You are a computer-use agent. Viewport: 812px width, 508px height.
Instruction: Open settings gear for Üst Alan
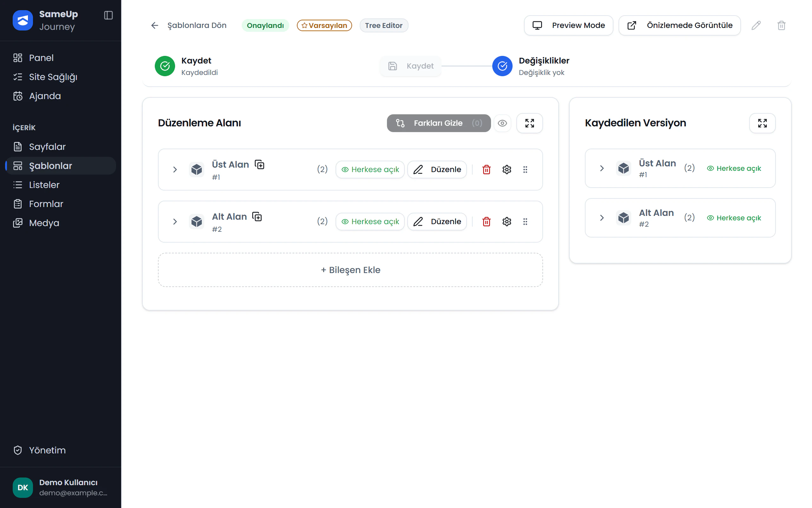[507, 169]
